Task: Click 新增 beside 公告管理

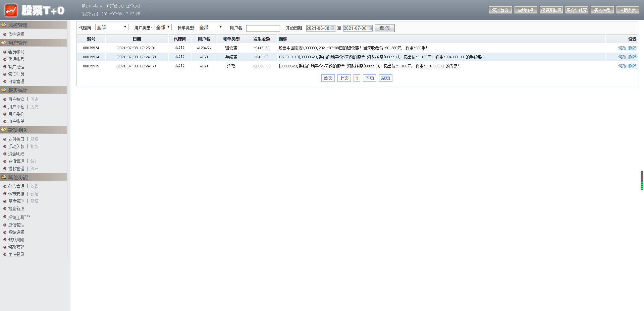Action: pyautogui.click(x=34, y=186)
